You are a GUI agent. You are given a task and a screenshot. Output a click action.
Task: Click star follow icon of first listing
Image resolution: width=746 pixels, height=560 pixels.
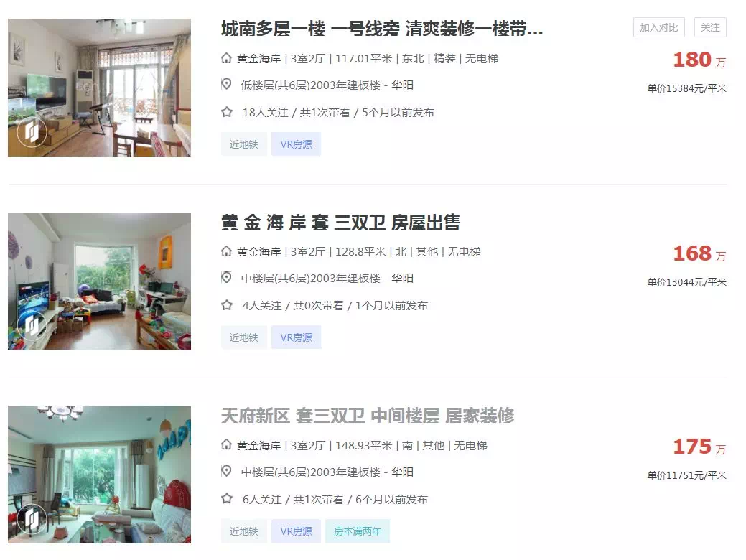(x=227, y=112)
